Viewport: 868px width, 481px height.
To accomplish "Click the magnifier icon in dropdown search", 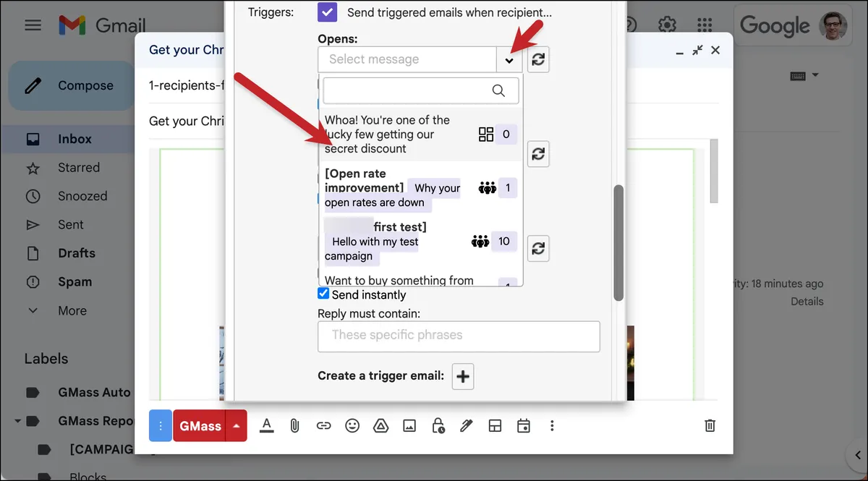I will click(x=498, y=91).
